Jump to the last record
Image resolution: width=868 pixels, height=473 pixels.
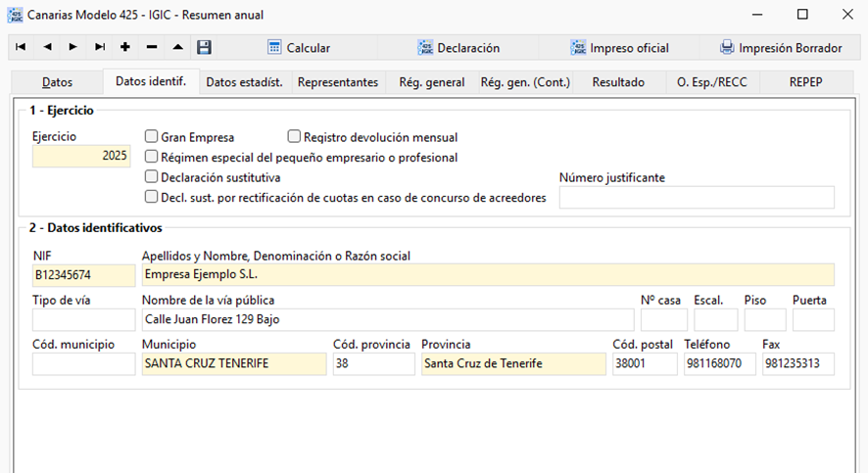pos(100,48)
